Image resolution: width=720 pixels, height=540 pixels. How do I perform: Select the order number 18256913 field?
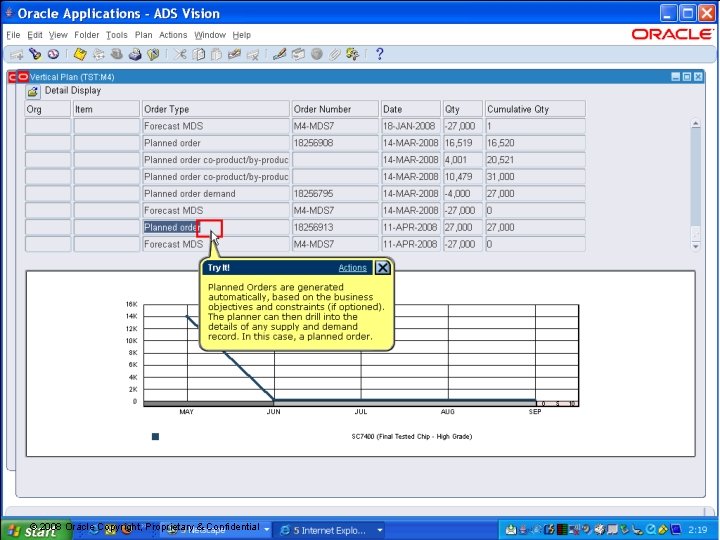[x=334, y=227]
